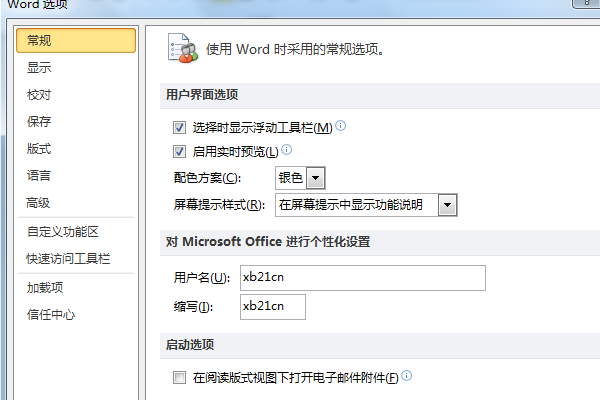Screen dimensions: 600x400
Task: Click the general options header icon
Action: pos(183,48)
